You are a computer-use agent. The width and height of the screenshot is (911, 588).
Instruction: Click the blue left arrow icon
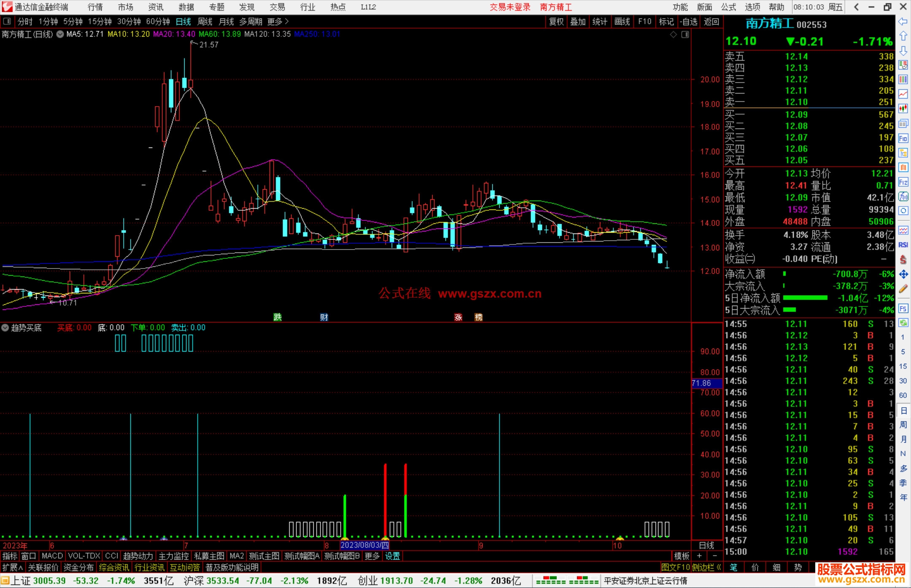click(903, 21)
